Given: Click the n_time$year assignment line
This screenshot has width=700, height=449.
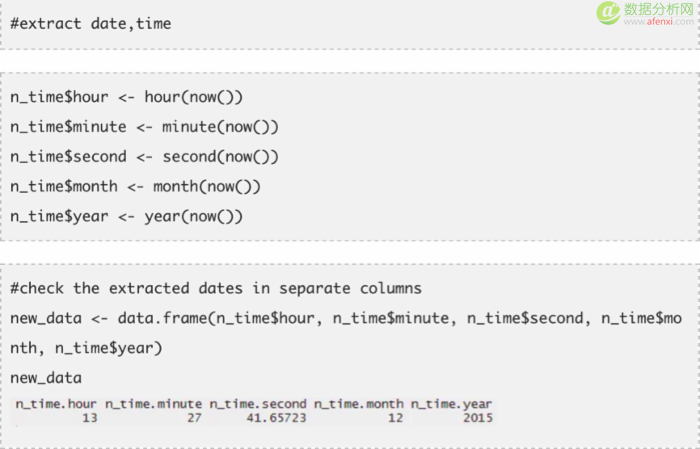Looking at the screenshot, I should (x=126, y=216).
